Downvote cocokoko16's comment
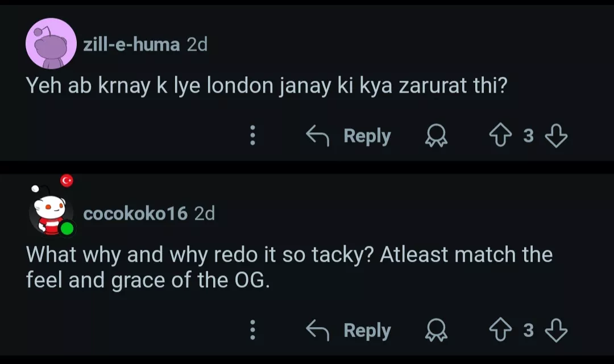Image resolution: width=614 pixels, height=364 pixels. (555, 330)
